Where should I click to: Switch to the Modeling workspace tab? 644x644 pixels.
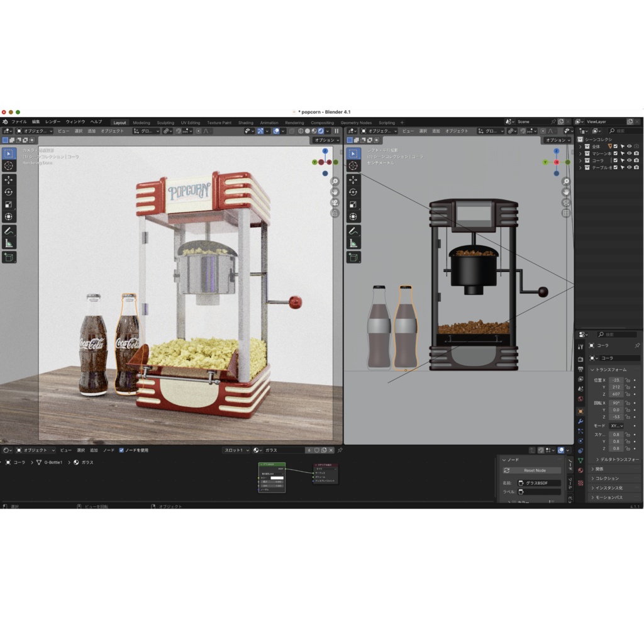click(142, 123)
